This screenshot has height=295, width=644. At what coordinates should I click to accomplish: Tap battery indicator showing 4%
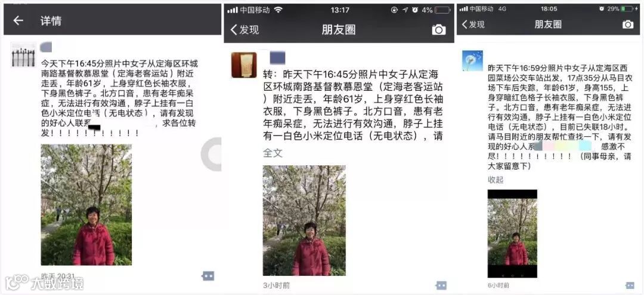[442, 10]
